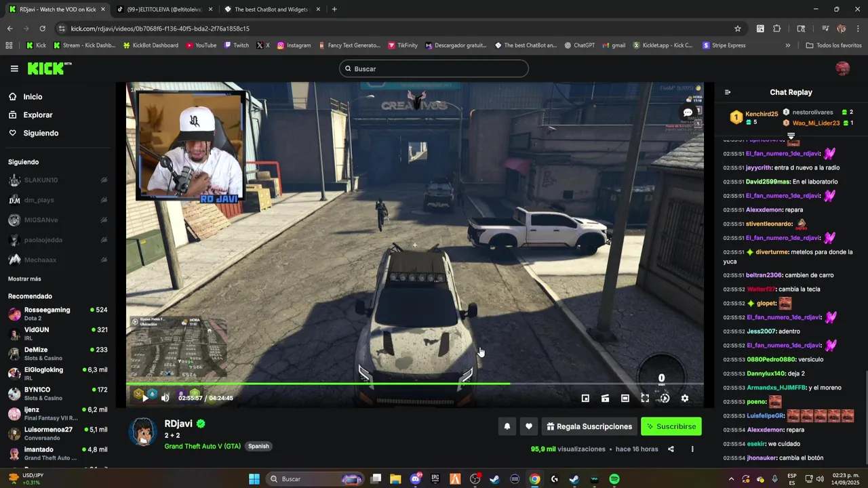Switch to ELTITOLEIVA TikTok tab
The image size is (868, 488).
[165, 9]
